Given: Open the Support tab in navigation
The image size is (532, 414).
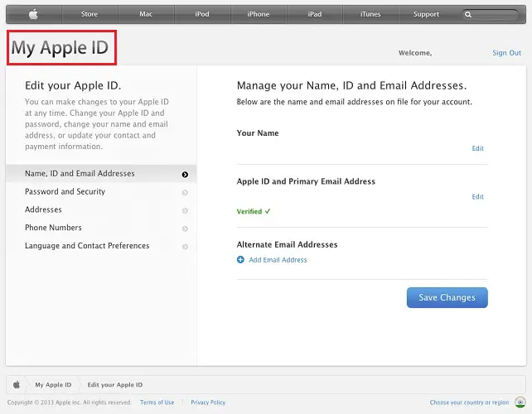Looking at the screenshot, I should point(426,14).
